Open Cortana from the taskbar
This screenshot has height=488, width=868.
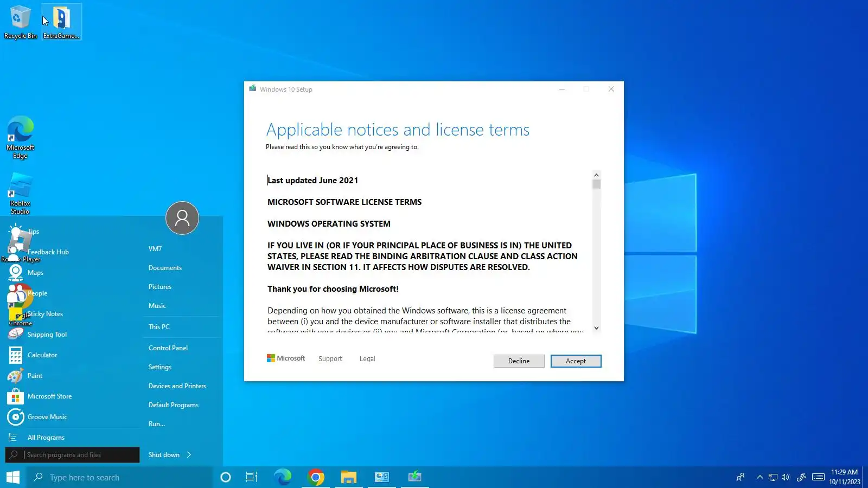(226, 477)
